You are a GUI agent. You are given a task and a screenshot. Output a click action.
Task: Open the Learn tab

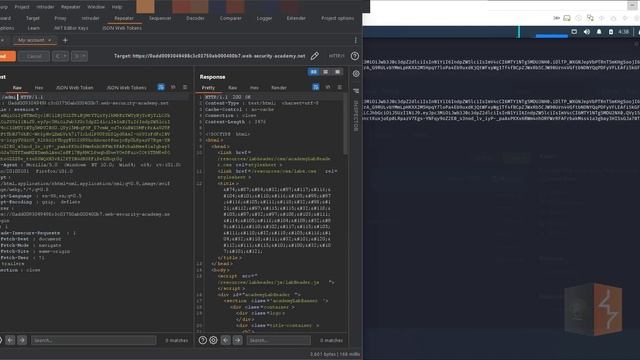pyautogui.click(x=34, y=28)
